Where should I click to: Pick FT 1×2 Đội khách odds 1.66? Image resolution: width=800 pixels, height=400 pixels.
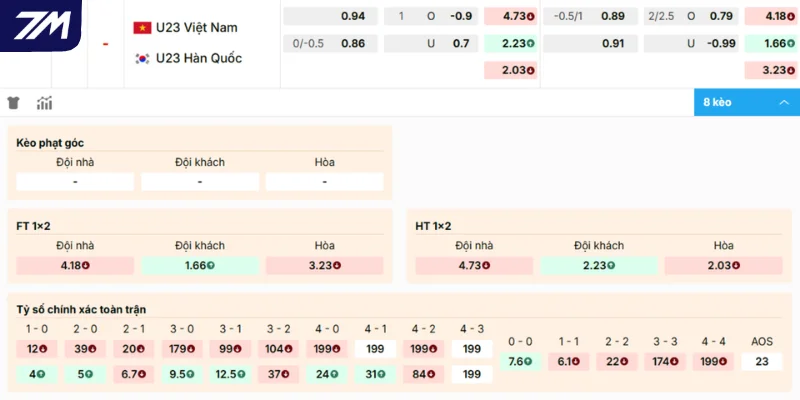click(200, 266)
